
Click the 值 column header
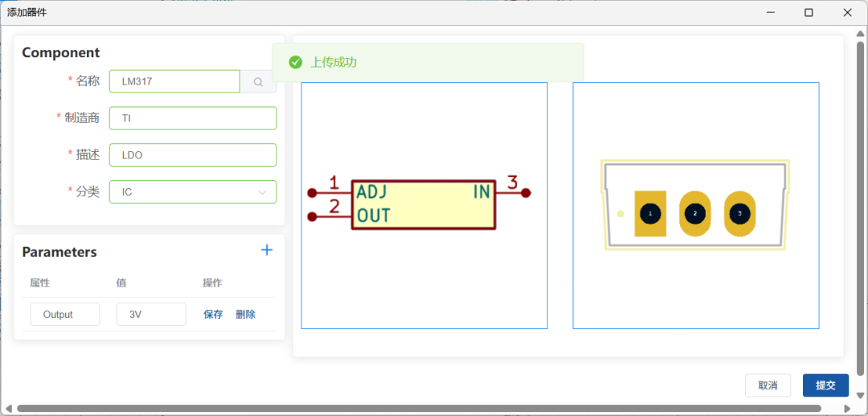pyautogui.click(x=121, y=282)
